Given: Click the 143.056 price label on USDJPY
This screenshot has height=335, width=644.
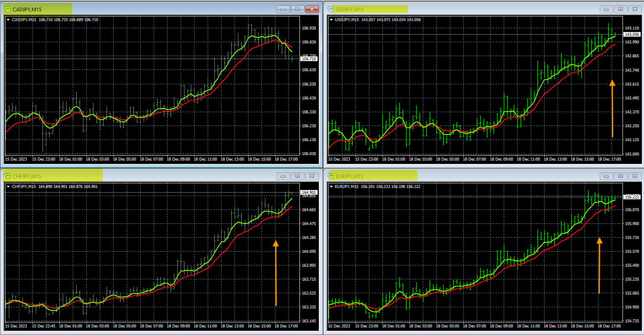Looking at the screenshot, I should tap(632, 35).
